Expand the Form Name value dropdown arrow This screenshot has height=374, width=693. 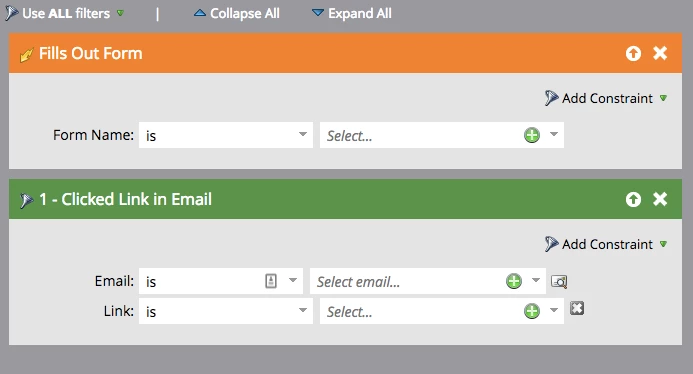[554, 134]
